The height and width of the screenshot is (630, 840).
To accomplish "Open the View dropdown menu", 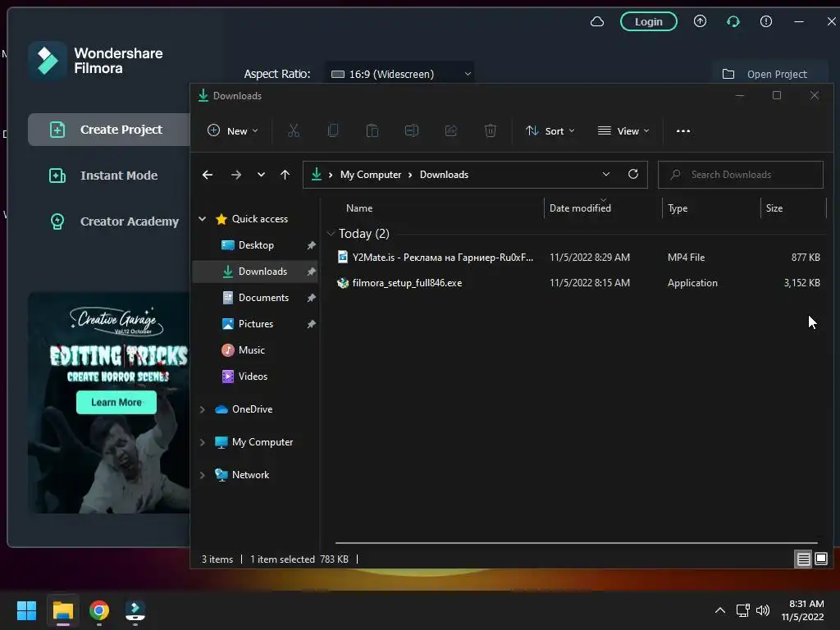I will click(623, 130).
